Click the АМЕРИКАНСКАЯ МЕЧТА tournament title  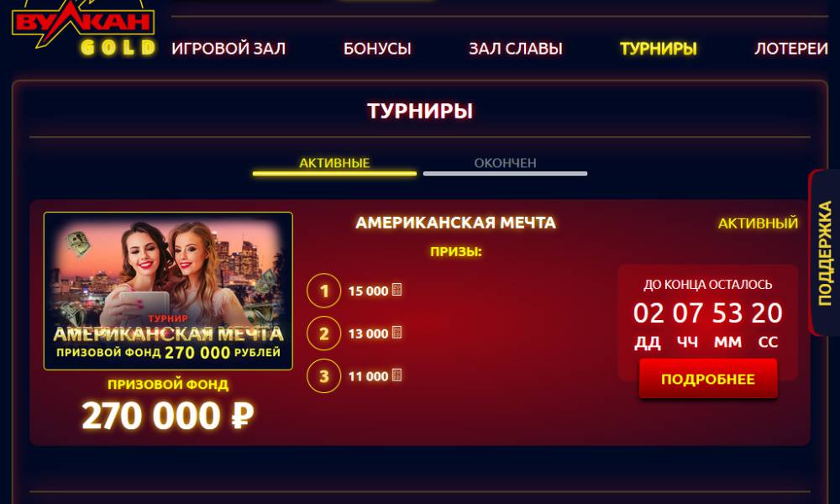(x=455, y=223)
